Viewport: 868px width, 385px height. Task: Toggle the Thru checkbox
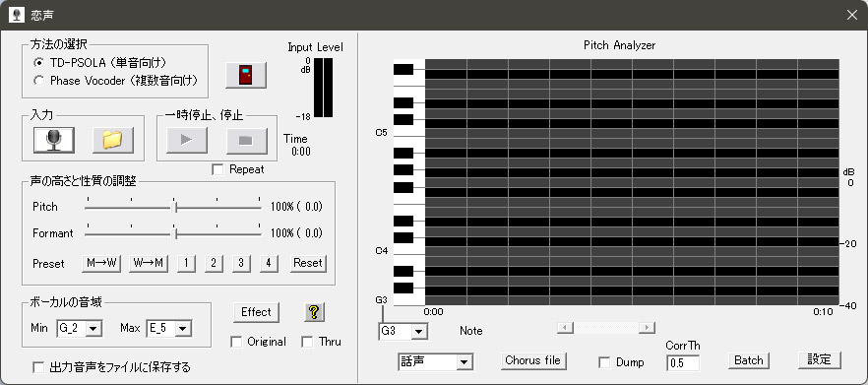coord(308,342)
